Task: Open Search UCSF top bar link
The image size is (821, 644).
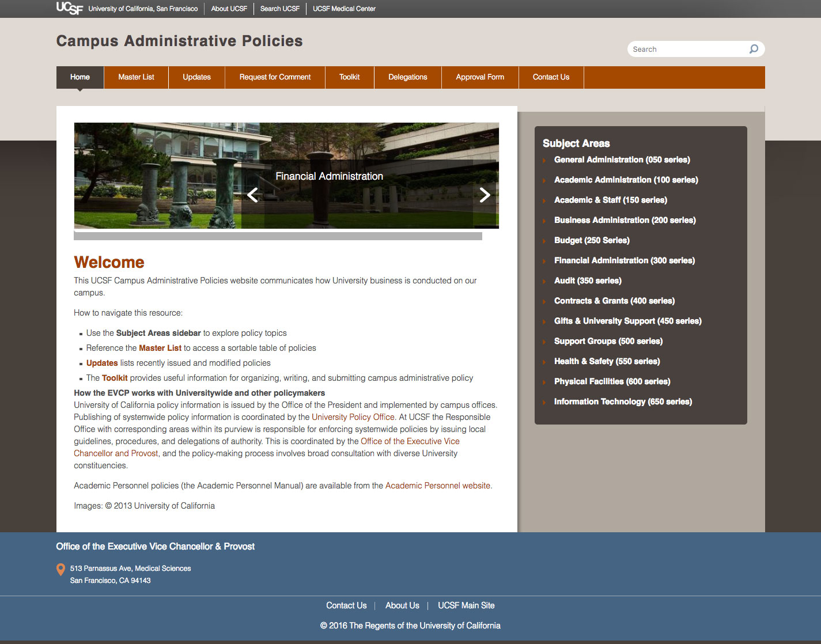Action: pyautogui.click(x=279, y=9)
